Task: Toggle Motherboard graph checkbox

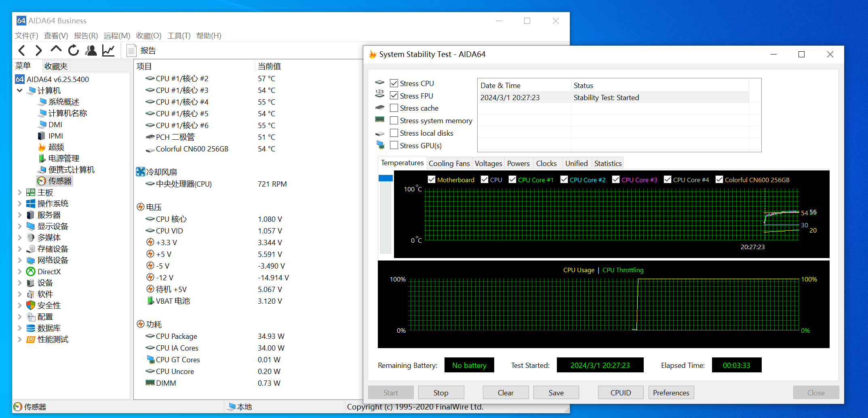Action: tap(432, 180)
